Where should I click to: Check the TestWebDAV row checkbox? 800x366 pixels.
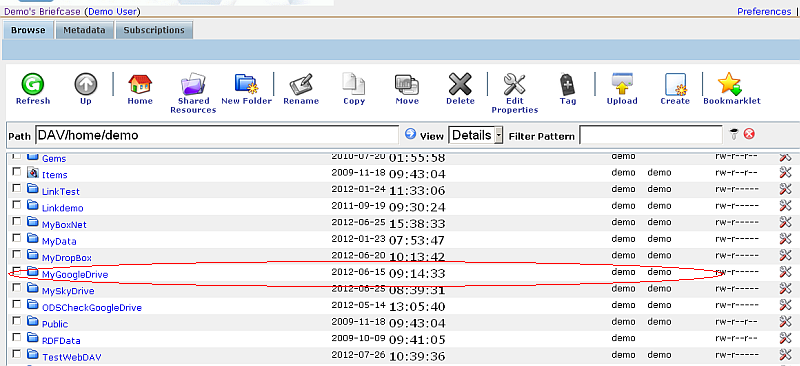click(x=17, y=353)
